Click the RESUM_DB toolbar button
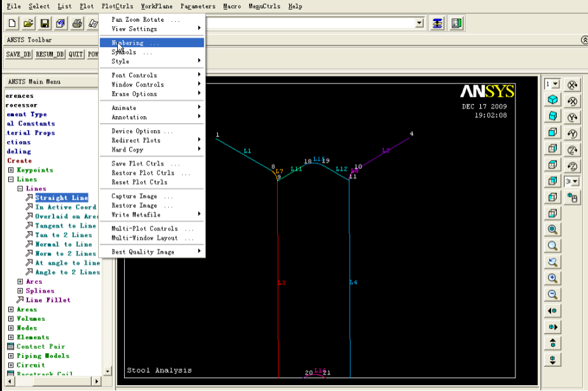This screenshot has height=391, width=588. tap(50, 54)
